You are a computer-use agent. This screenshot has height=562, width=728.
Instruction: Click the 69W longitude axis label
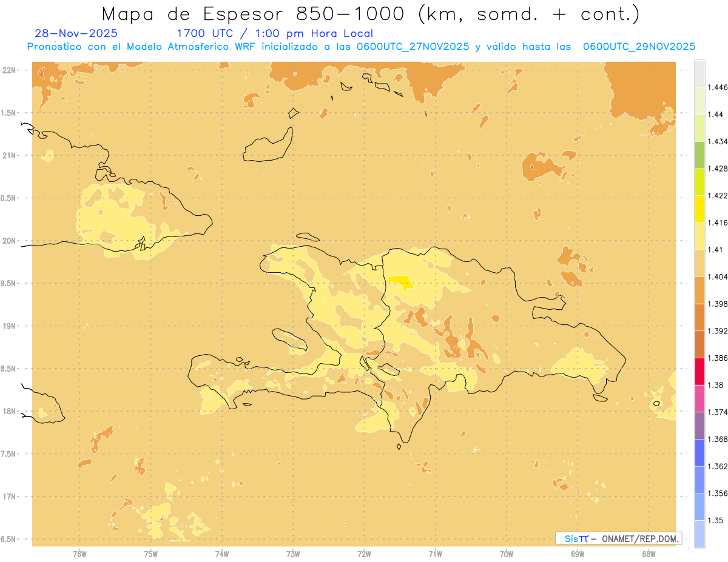coord(578,554)
